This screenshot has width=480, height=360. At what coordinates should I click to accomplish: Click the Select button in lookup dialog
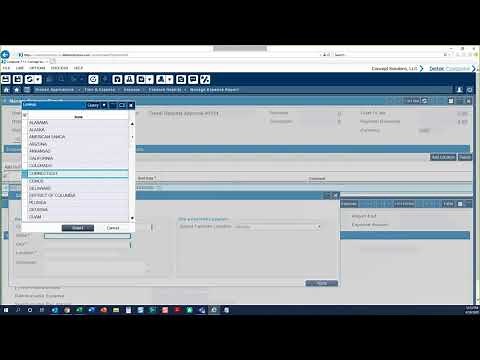coord(78,228)
